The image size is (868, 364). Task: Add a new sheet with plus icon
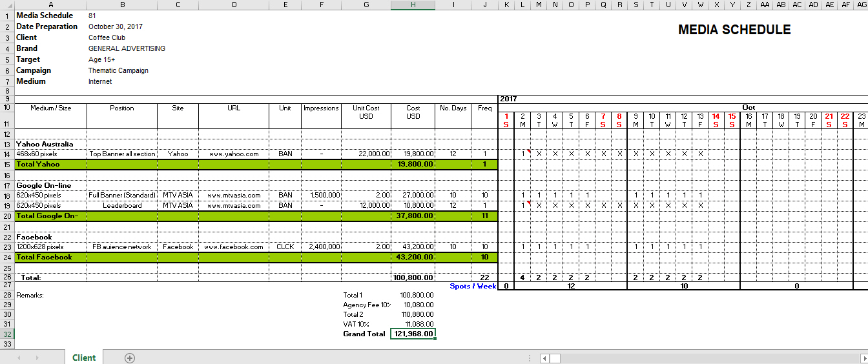(x=129, y=358)
